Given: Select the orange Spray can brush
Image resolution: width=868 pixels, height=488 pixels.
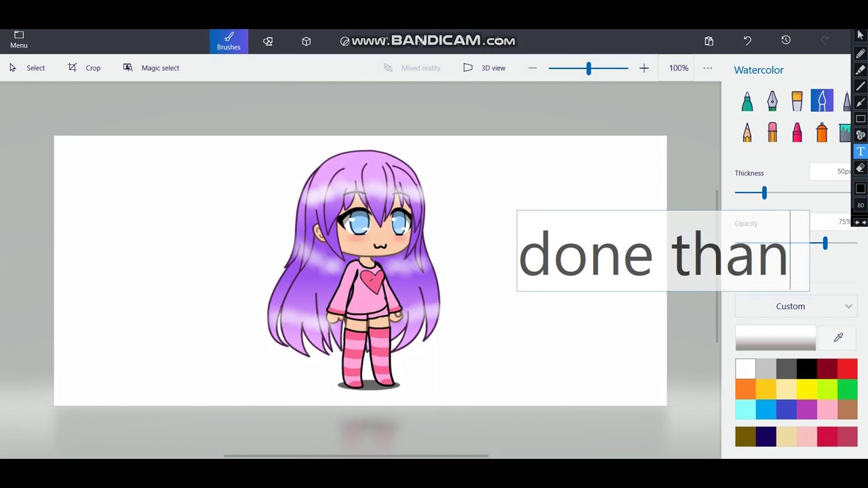Looking at the screenshot, I should (x=822, y=132).
